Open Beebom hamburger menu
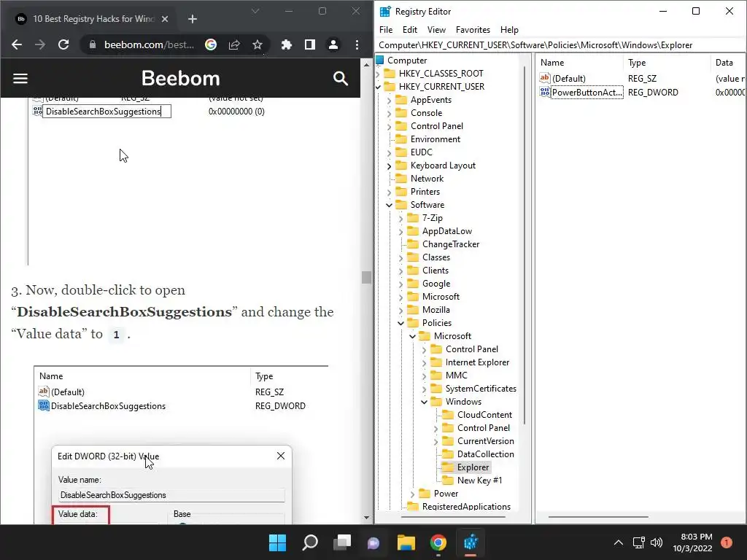Screen dimensions: 747x560 pyautogui.click(x=20, y=78)
